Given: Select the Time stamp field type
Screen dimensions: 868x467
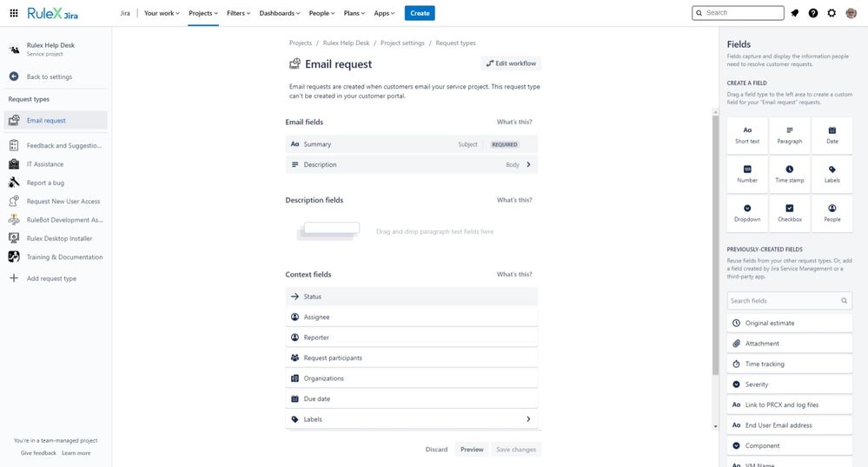Looking at the screenshot, I should pyautogui.click(x=790, y=175).
